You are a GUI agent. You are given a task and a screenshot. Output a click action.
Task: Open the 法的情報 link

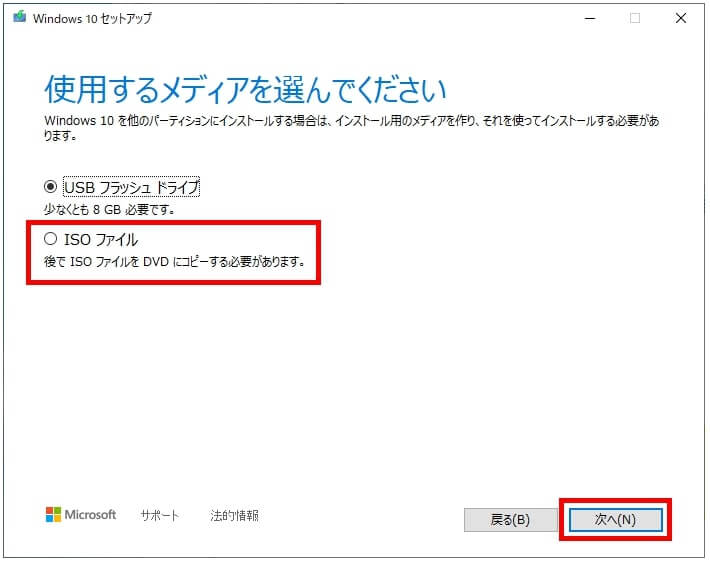234,515
